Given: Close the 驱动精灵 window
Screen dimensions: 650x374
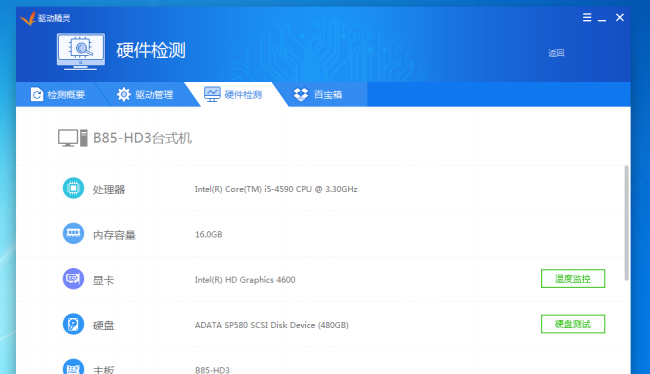Looking at the screenshot, I should pyautogui.click(x=620, y=17).
